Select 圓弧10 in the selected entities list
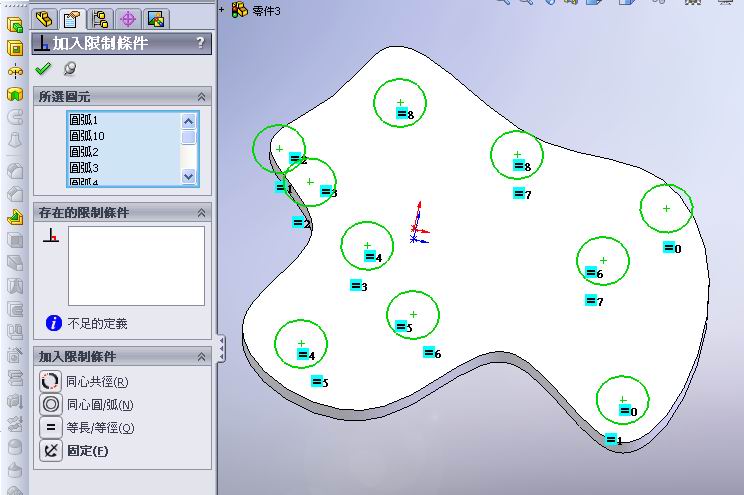This screenshot has height=495, width=744. [x=86, y=135]
